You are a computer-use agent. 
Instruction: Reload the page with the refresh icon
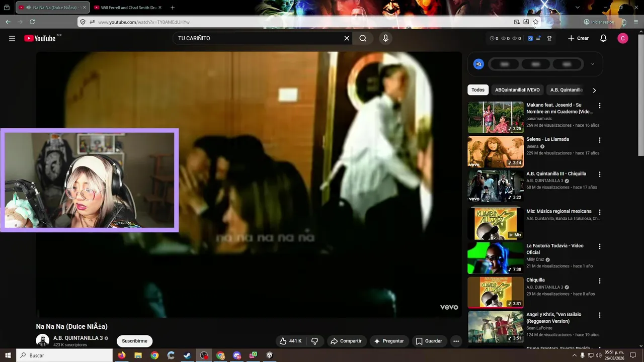pos(32,22)
